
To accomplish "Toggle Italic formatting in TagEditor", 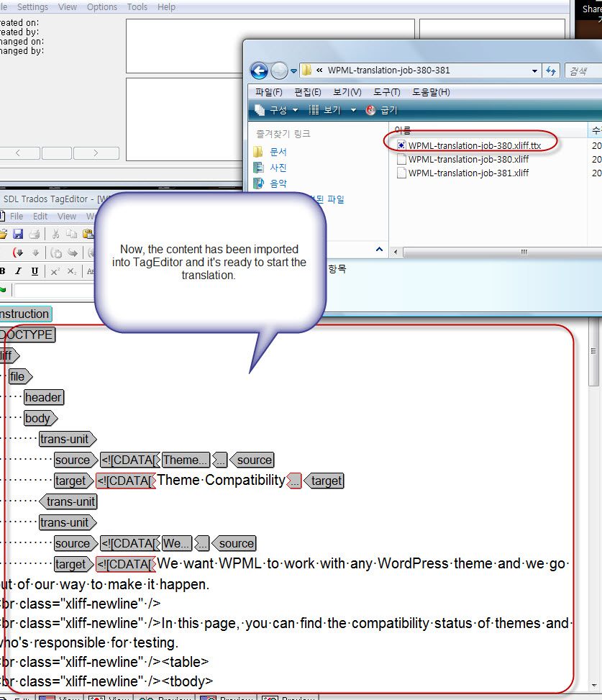I will [18, 271].
